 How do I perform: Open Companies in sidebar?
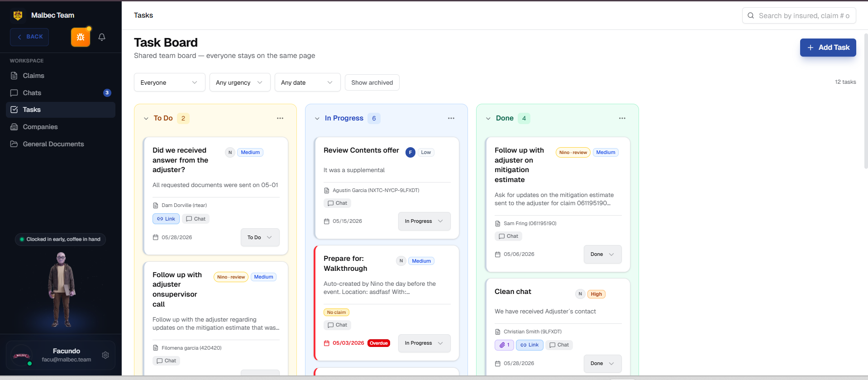61,127
